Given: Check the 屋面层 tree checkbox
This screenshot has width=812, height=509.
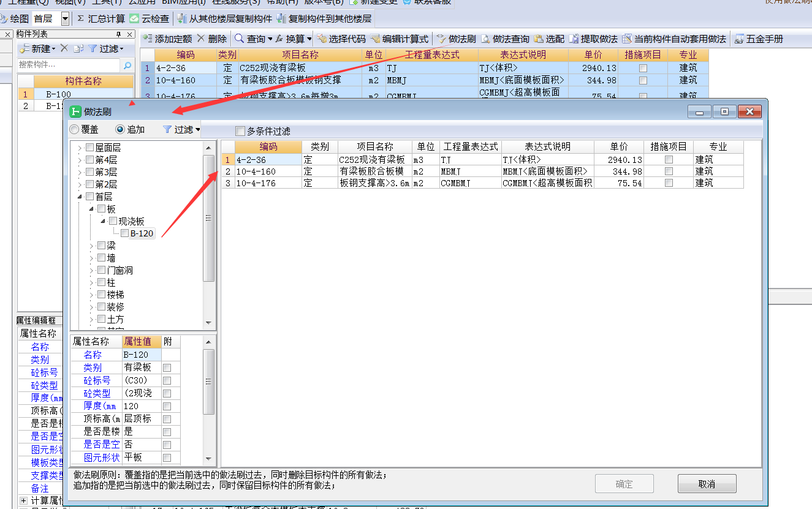Looking at the screenshot, I should 90,148.
